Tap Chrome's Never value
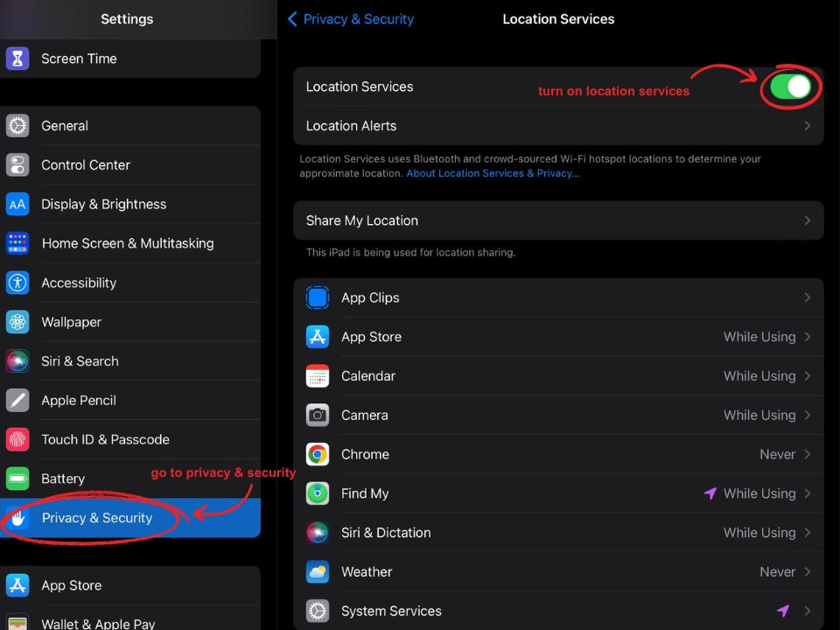 778,454
